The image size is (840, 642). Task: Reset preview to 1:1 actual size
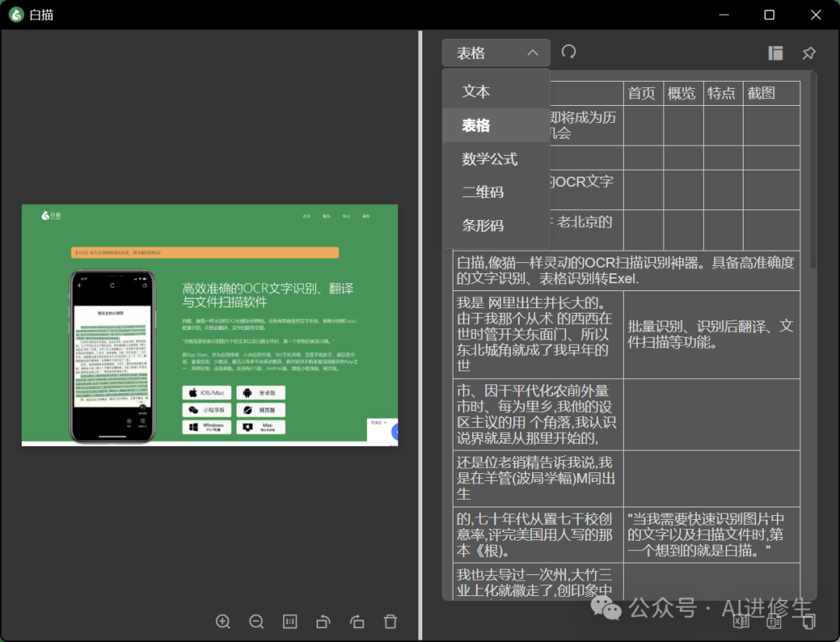[x=290, y=622]
